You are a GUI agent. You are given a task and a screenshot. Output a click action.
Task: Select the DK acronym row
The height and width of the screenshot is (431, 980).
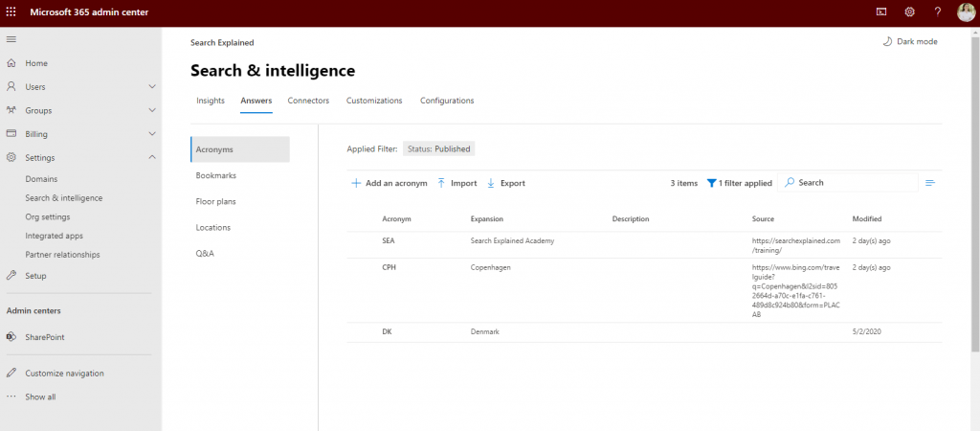pos(644,332)
